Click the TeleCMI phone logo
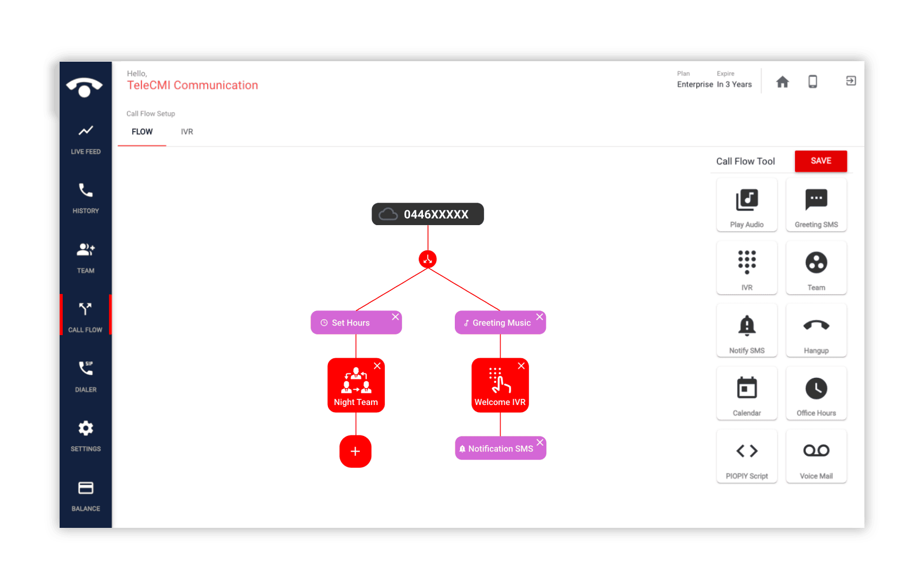 pos(84,87)
